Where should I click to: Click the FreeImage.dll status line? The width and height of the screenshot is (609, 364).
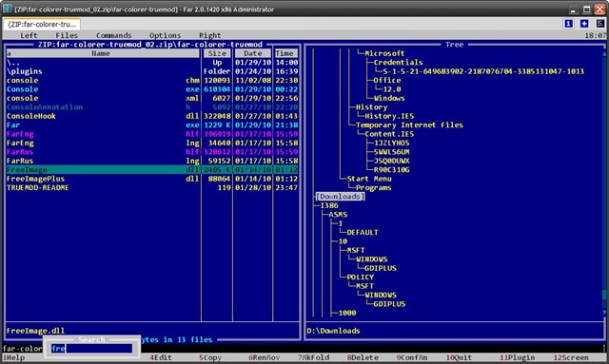(x=35, y=331)
